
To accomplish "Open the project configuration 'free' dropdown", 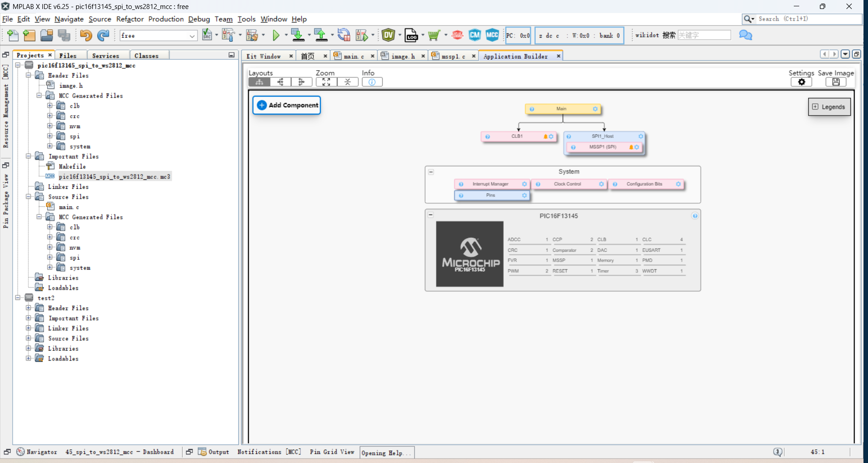I will [x=192, y=36].
